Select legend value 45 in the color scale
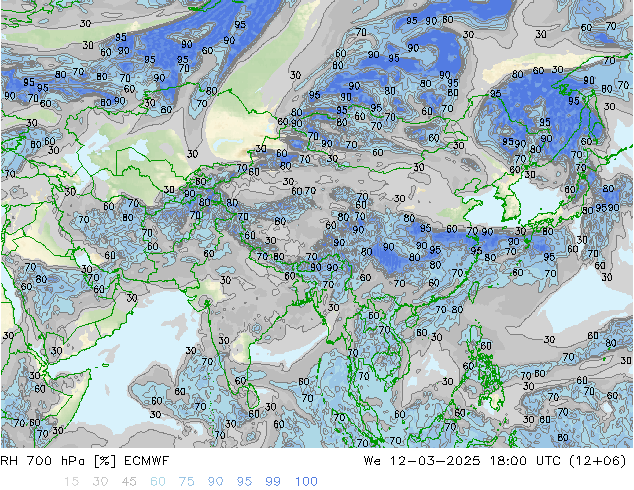 129,482
